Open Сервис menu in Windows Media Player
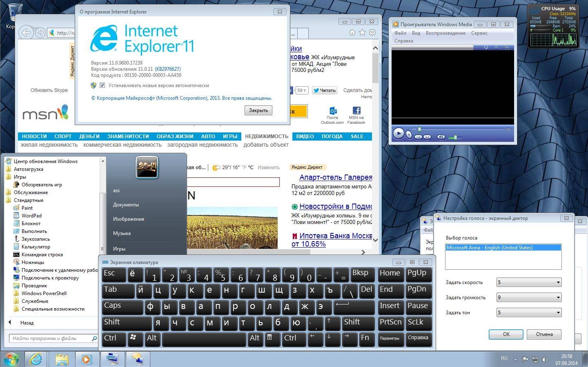588x367 pixels. 479,33
